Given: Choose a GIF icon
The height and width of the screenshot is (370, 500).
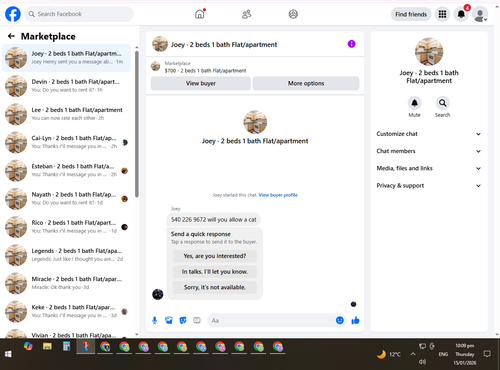Looking at the screenshot, I should click(197, 320).
